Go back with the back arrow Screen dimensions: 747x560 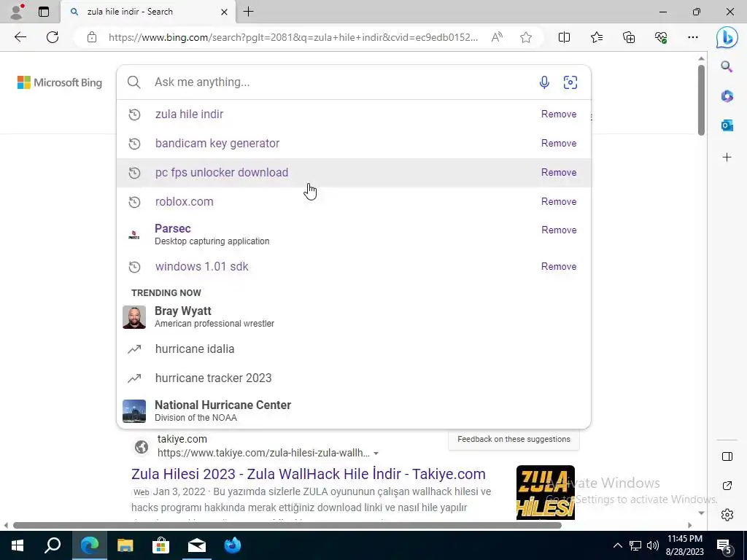[x=20, y=37]
